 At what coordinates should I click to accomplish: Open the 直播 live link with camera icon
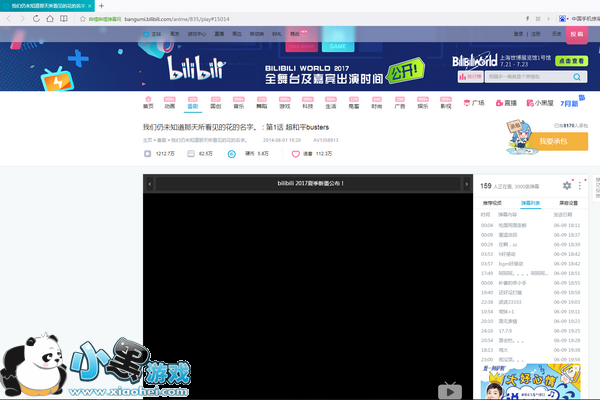point(506,103)
